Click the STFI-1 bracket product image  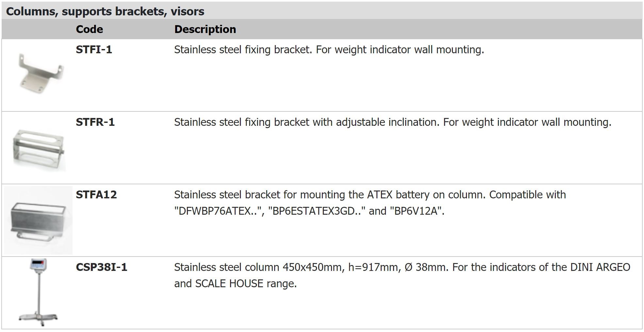pyautogui.click(x=41, y=74)
